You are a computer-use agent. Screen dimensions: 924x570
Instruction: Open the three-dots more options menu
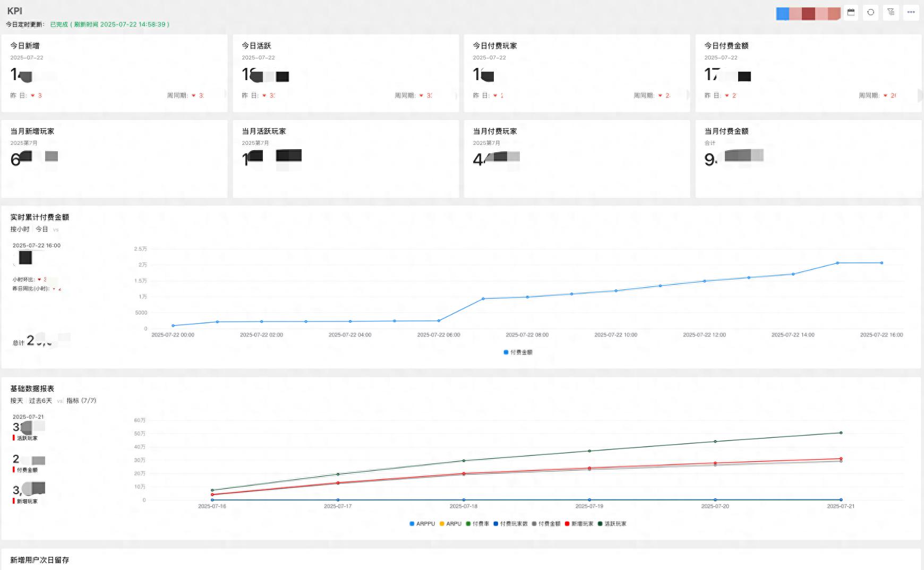click(x=911, y=12)
